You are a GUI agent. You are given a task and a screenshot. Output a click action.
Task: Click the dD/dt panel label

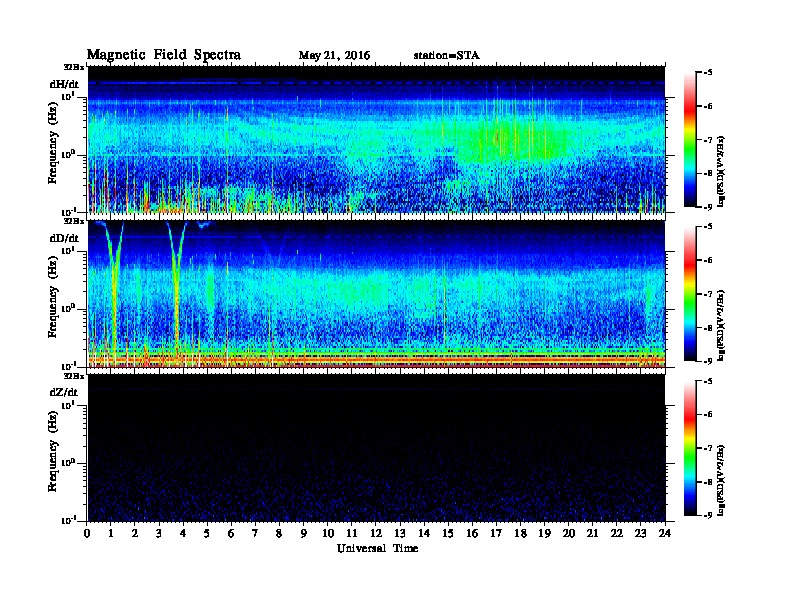pyautogui.click(x=64, y=238)
